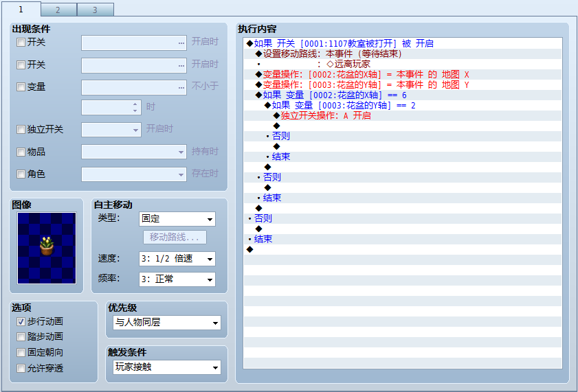This screenshot has height=392, width=578.
Task: Tick the 变量 condition checkbox
Action: (x=21, y=87)
